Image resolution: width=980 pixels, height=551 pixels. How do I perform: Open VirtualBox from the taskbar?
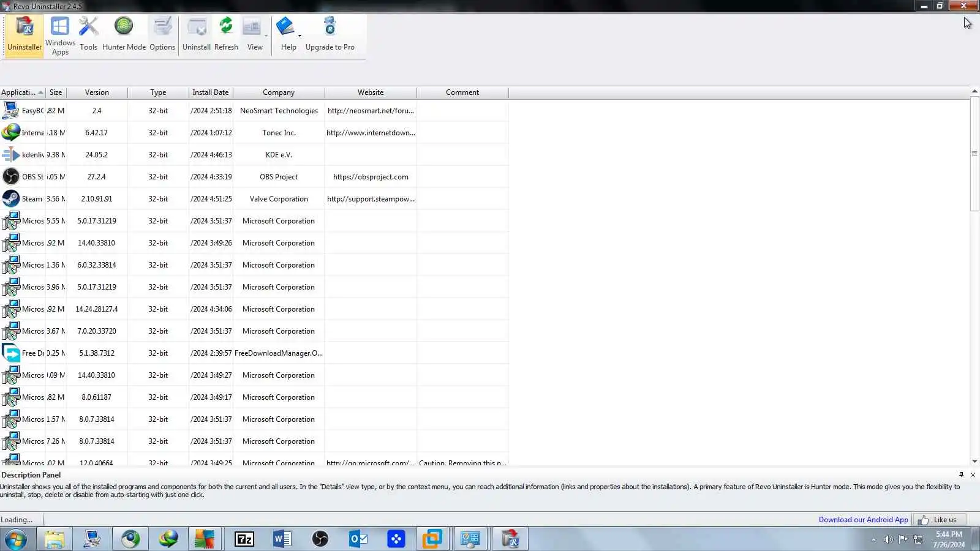[432, 539]
